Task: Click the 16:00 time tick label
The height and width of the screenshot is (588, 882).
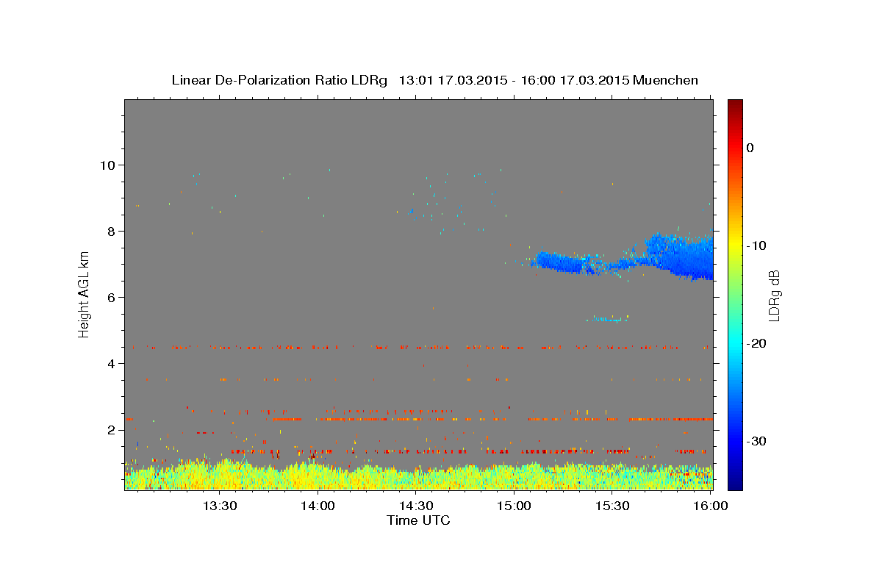Action: click(710, 506)
